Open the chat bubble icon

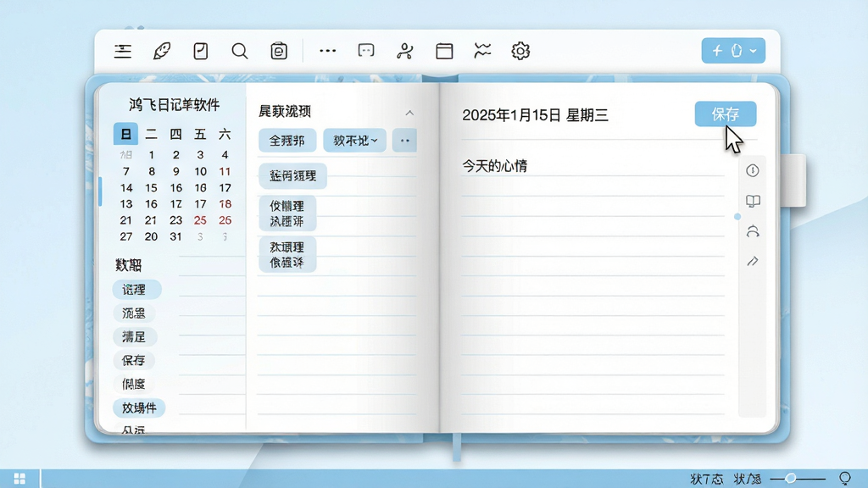tap(366, 51)
